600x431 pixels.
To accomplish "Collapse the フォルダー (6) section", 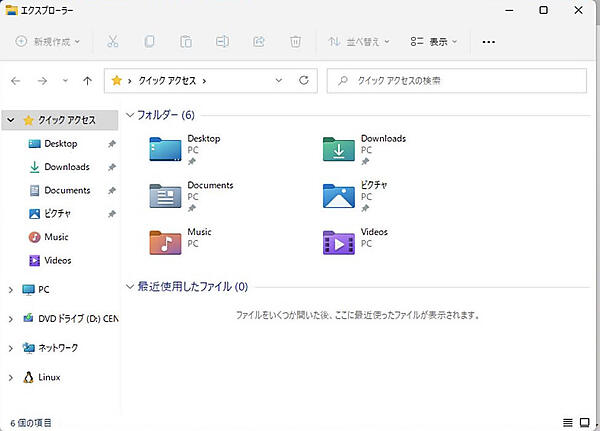I will point(129,115).
